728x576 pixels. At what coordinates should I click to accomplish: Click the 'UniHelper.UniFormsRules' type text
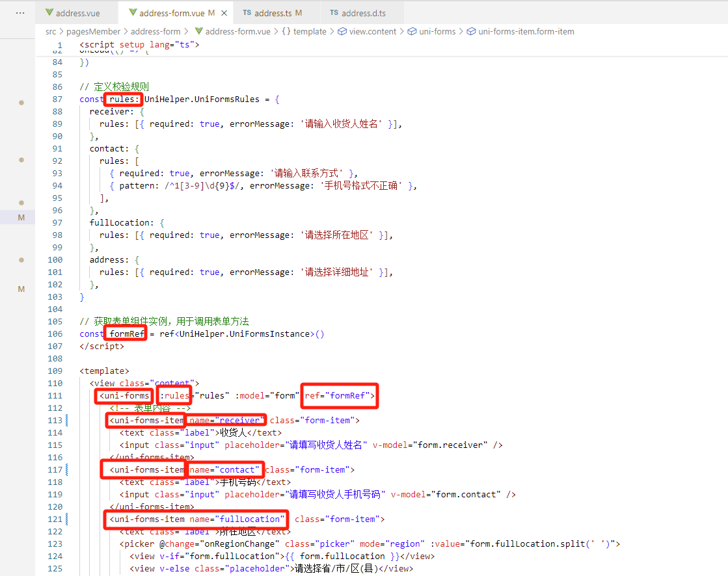(202, 99)
